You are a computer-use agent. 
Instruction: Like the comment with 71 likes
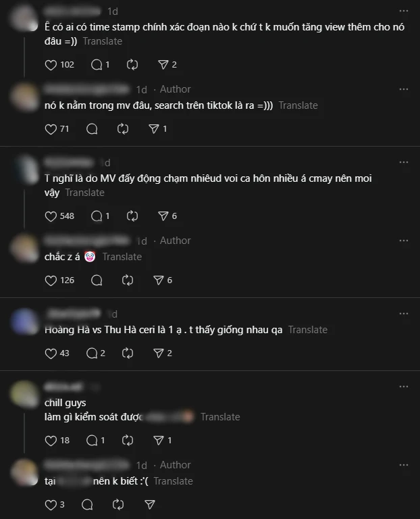click(x=51, y=129)
